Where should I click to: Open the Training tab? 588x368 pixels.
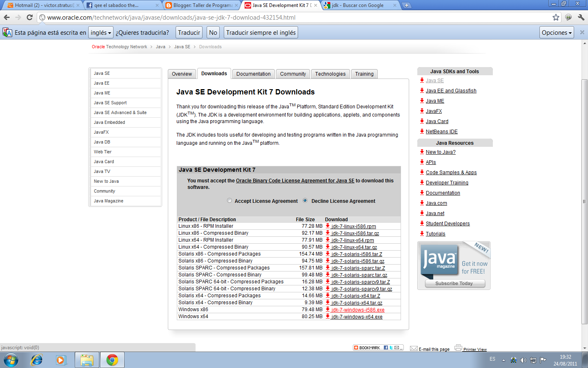[x=364, y=74]
